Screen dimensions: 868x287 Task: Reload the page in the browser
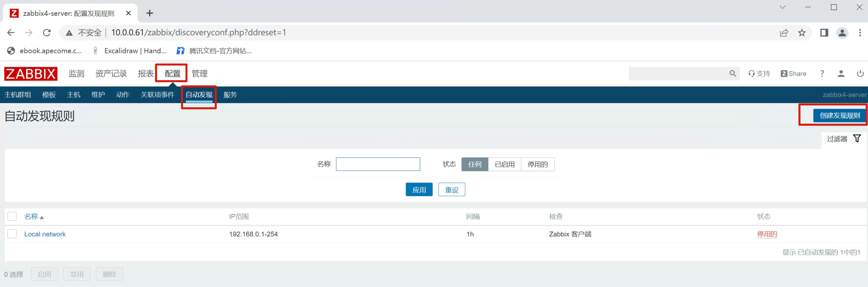47,33
